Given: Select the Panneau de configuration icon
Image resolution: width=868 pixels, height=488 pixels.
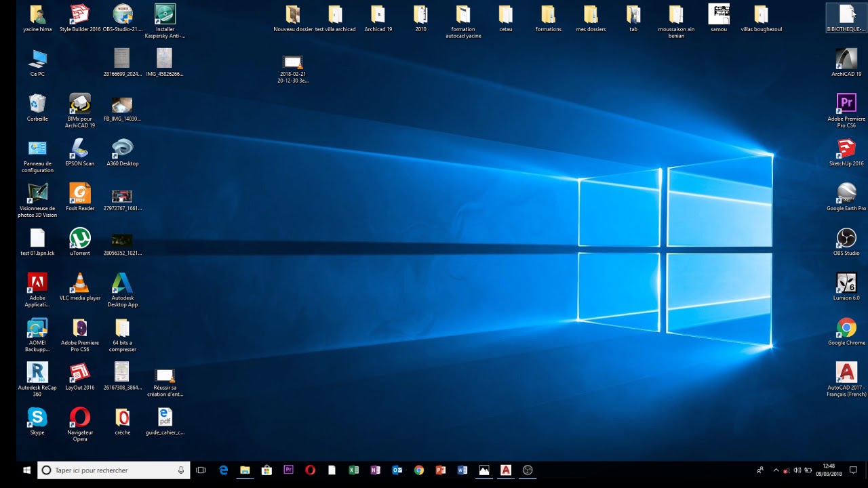Looking at the screenshot, I should click(x=37, y=155).
